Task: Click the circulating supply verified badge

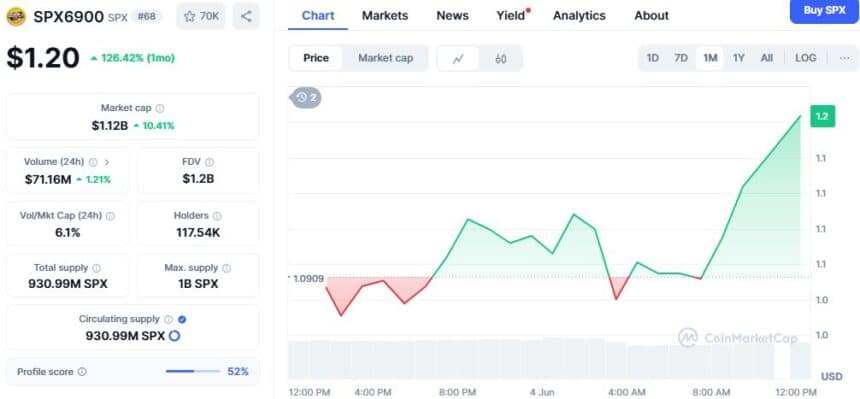Action: point(183,319)
